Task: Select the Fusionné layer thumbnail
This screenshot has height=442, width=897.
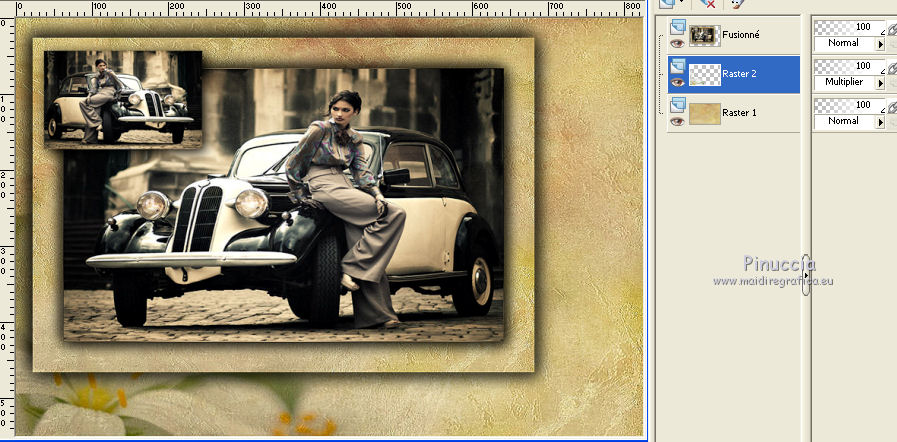Action: click(x=704, y=35)
